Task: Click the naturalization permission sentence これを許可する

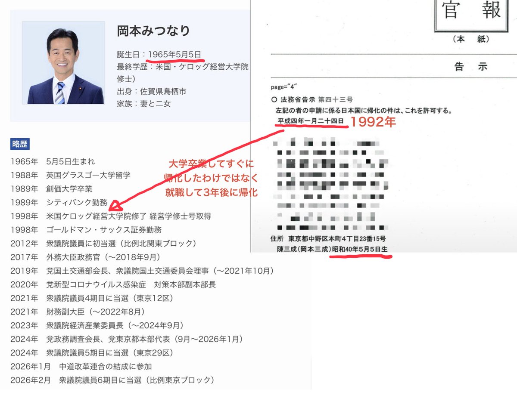Action: 365,111
